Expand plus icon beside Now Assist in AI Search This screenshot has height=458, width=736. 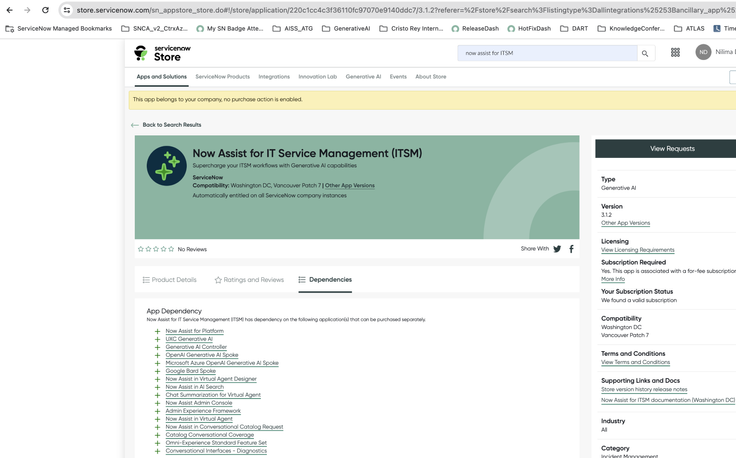157,387
